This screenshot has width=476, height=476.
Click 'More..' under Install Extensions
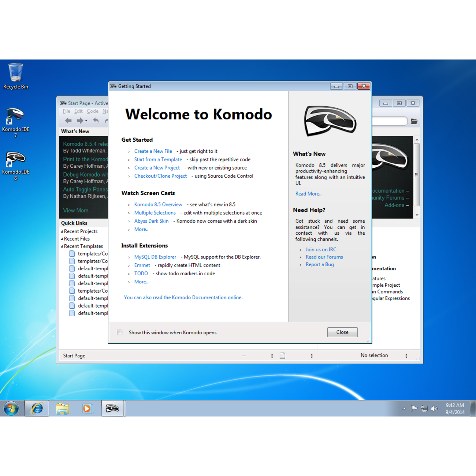point(141,282)
